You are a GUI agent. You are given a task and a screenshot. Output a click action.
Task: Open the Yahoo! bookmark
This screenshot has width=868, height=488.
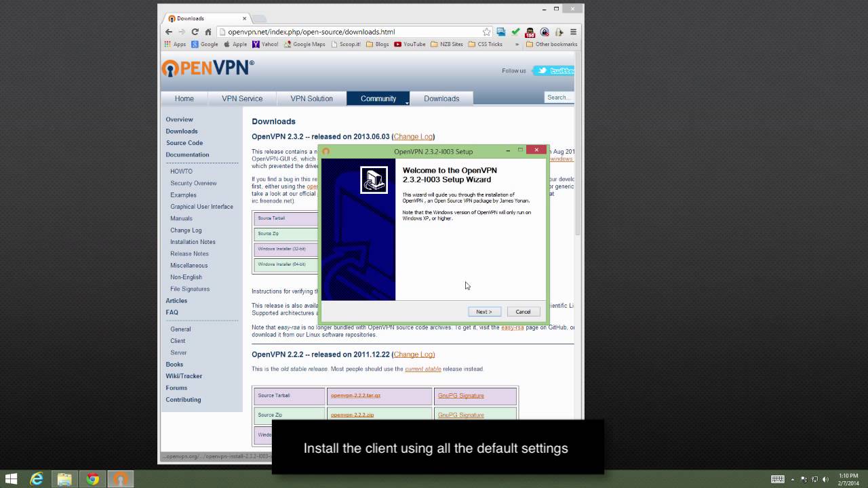[x=265, y=44]
